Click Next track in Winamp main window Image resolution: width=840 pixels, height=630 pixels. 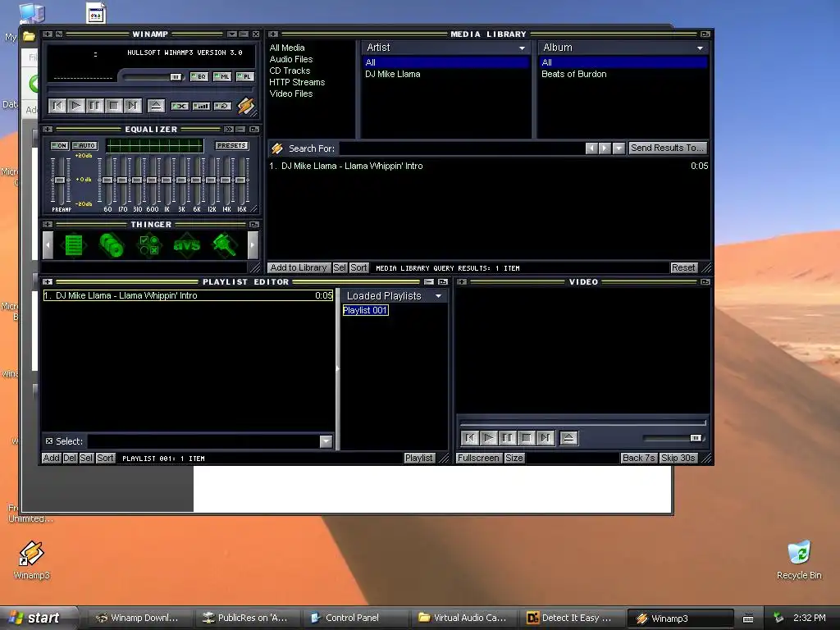coord(132,106)
